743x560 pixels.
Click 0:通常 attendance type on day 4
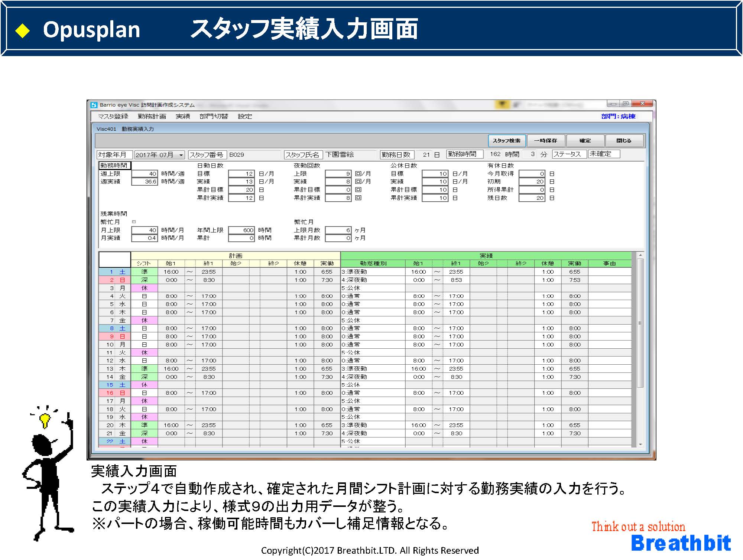point(373,296)
